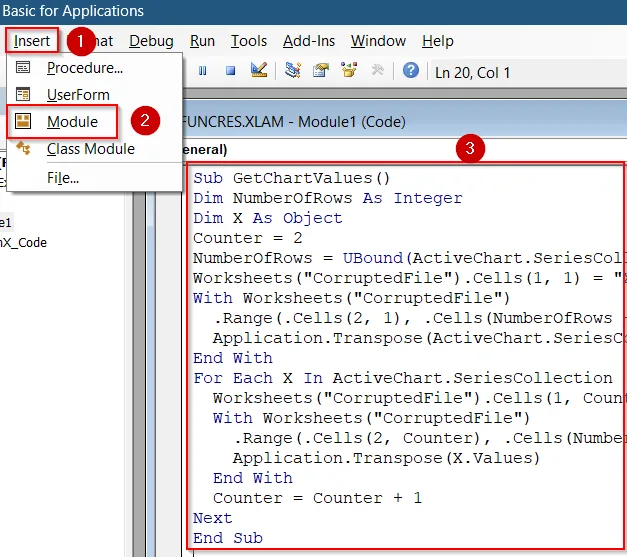This screenshot has height=557, width=627.
Task: Click the Counter = 2 line
Action: pyautogui.click(x=248, y=238)
